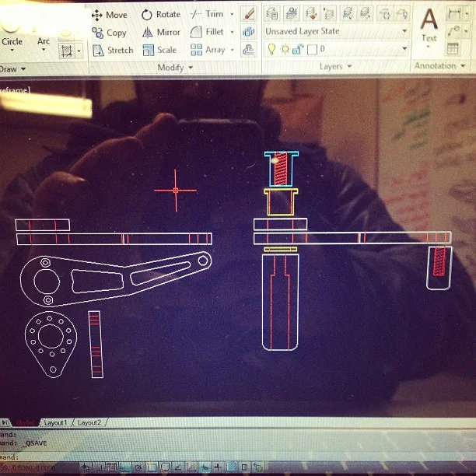Toggle Polar Tracking in status bar

[138, 467]
